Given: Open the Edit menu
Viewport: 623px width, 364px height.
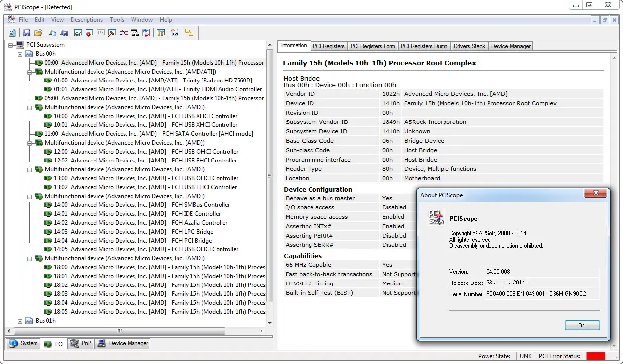Looking at the screenshot, I should (40, 20).
